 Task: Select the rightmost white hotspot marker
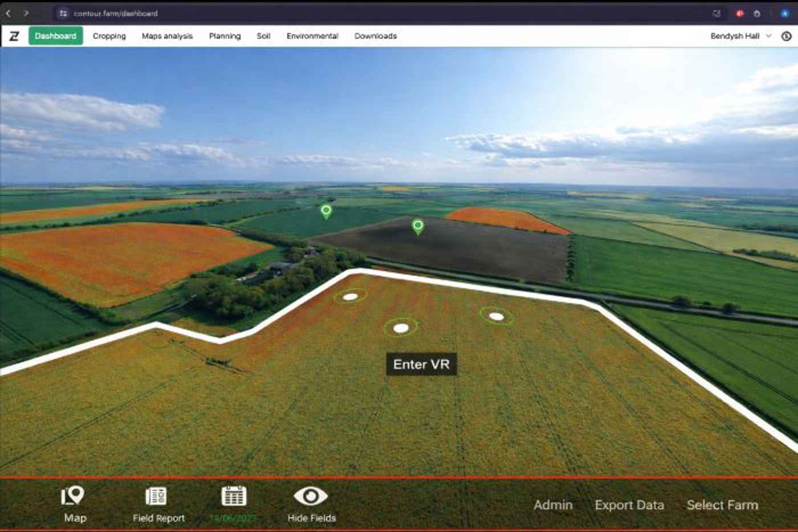pyautogui.click(x=496, y=316)
